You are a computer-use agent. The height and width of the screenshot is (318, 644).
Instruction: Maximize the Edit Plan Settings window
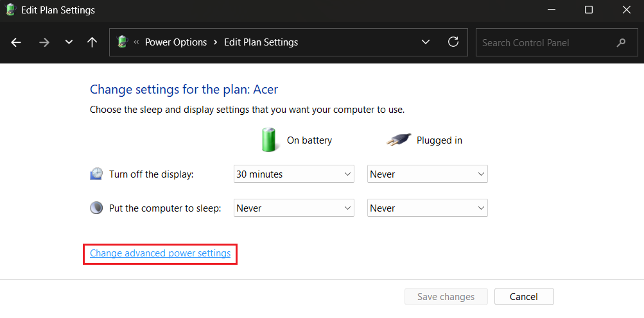589,10
